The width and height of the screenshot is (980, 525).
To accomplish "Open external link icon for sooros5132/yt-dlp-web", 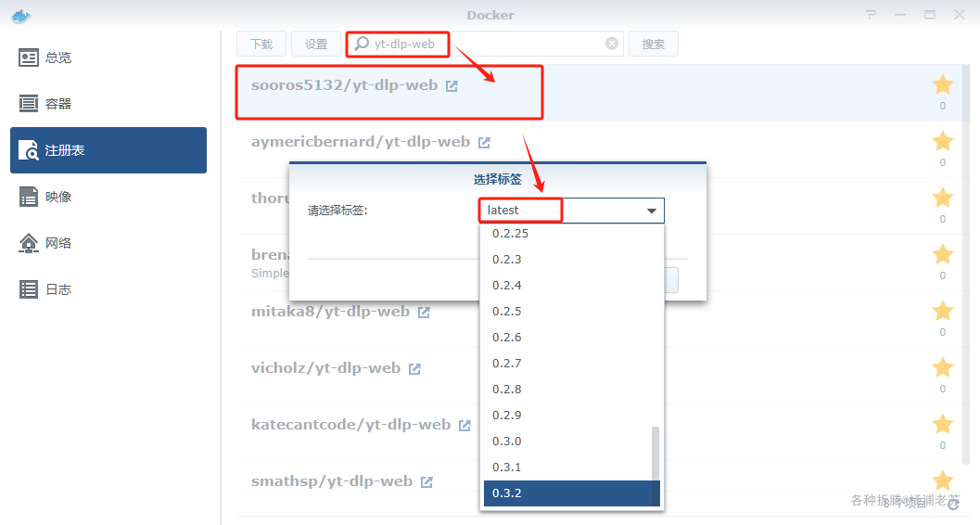I will [x=452, y=86].
